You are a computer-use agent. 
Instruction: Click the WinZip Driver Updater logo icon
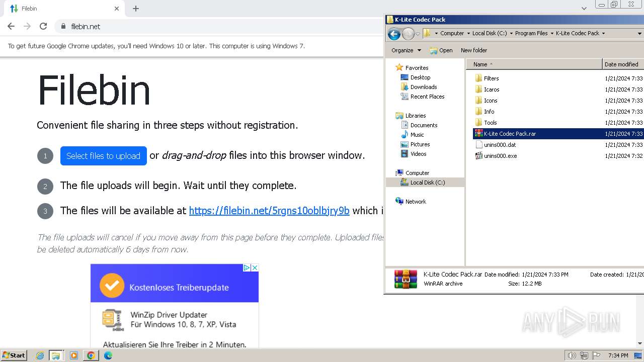tap(113, 319)
